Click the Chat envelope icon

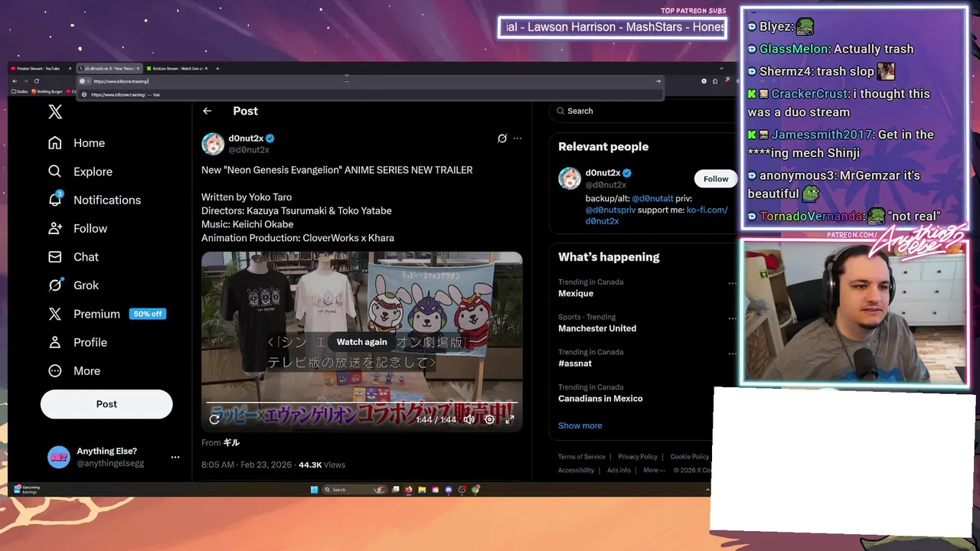click(55, 256)
